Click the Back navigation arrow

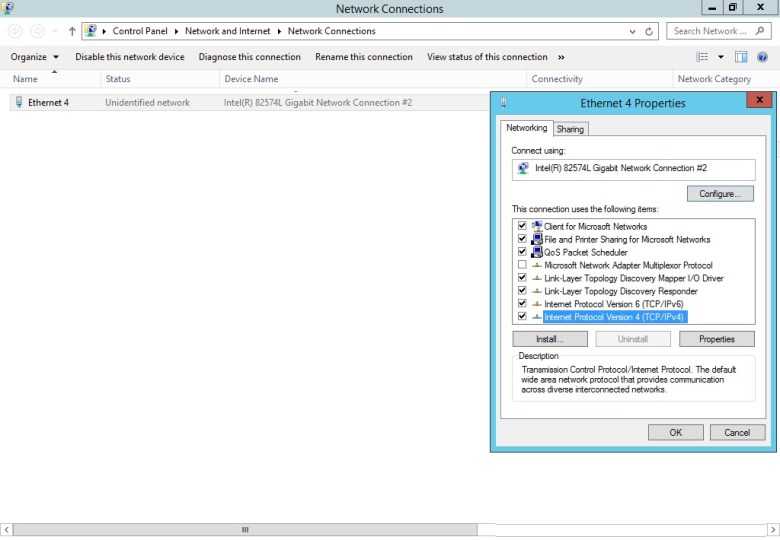click(15, 31)
